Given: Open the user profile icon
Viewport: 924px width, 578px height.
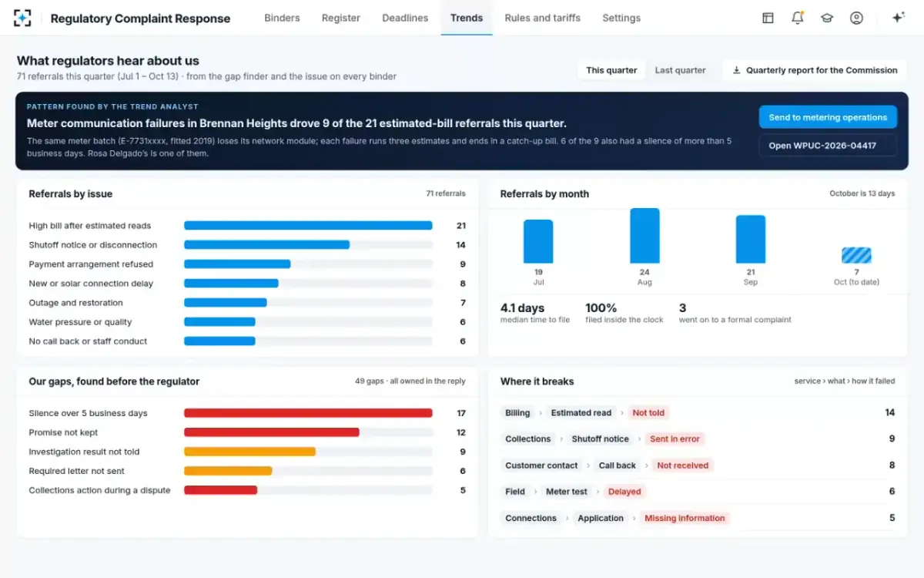Looking at the screenshot, I should [856, 18].
